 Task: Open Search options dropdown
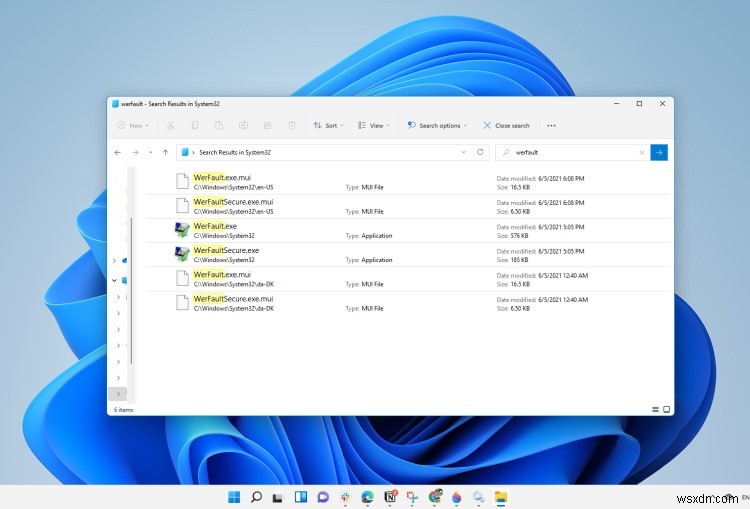point(437,125)
